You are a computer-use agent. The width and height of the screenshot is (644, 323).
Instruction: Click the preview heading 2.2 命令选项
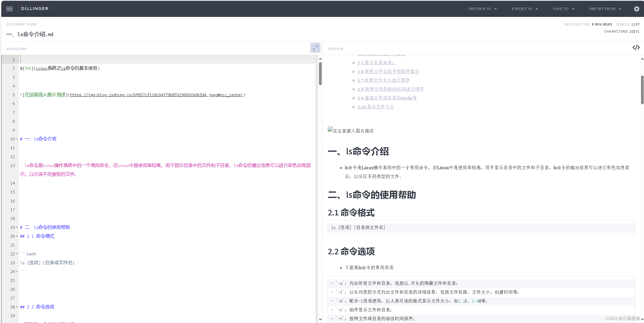point(351,252)
